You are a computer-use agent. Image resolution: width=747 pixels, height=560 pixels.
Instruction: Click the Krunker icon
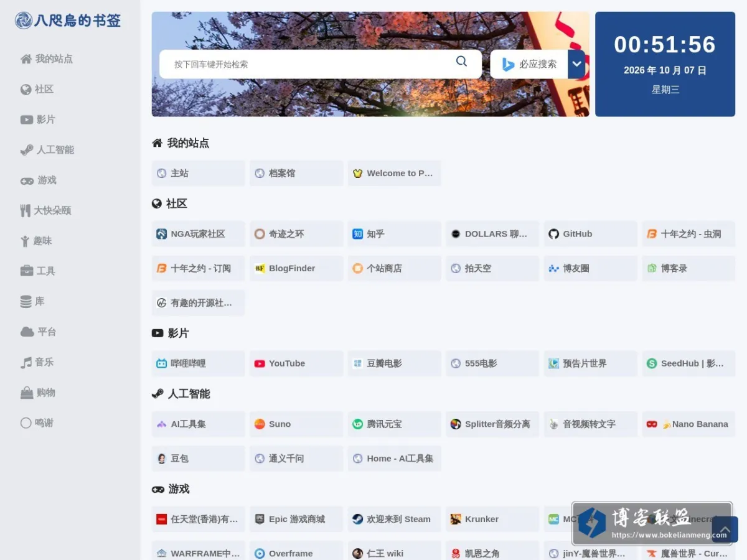point(456,519)
